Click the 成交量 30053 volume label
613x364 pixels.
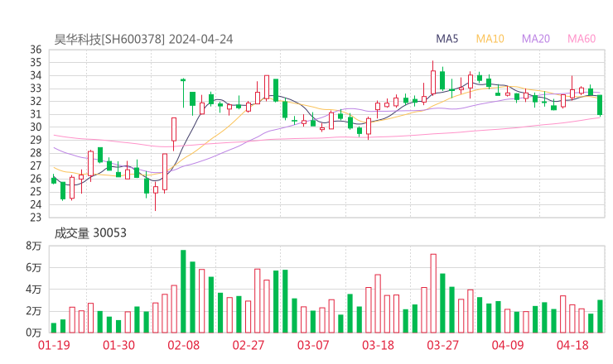[90, 233]
